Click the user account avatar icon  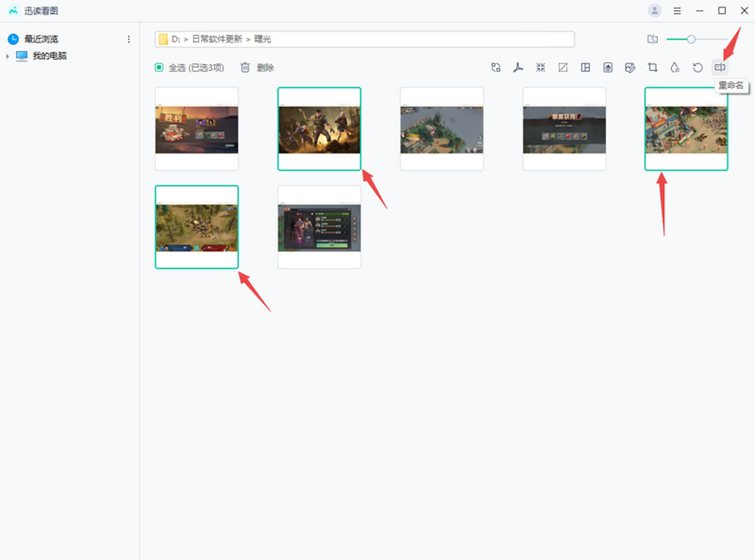click(x=655, y=11)
